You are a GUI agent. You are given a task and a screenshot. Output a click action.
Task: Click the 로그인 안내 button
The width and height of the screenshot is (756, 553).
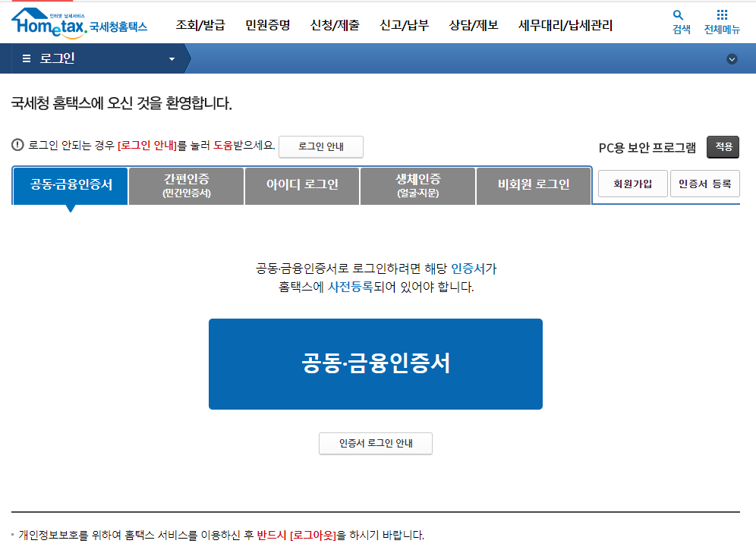click(x=321, y=147)
